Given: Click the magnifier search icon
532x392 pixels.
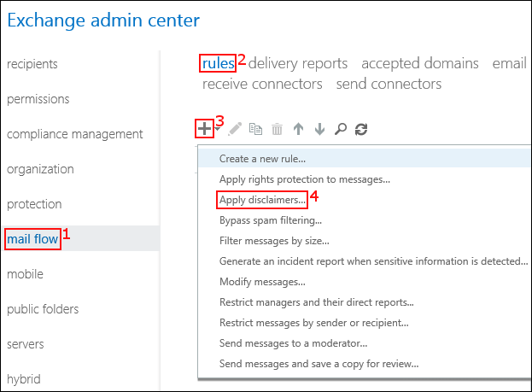Looking at the screenshot, I should pyautogui.click(x=341, y=129).
